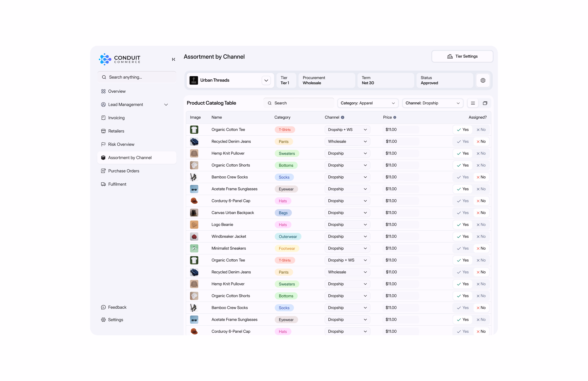Screen dimensions: 588x381
Task: Click the Tier Settings button
Action: (462, 56)
